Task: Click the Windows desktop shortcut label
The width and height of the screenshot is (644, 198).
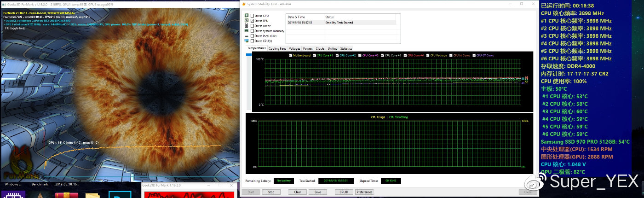Action: (x=13, y=184)
